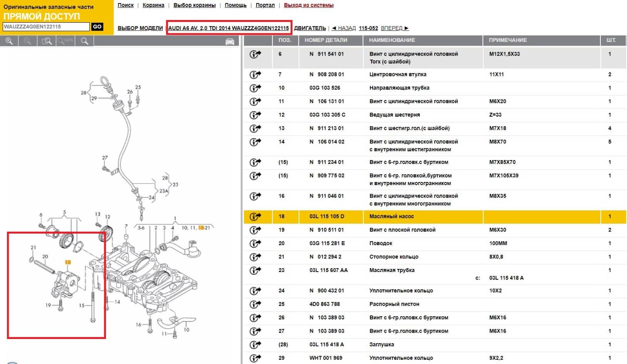Open info icon for part N 900 432 01

255,291
